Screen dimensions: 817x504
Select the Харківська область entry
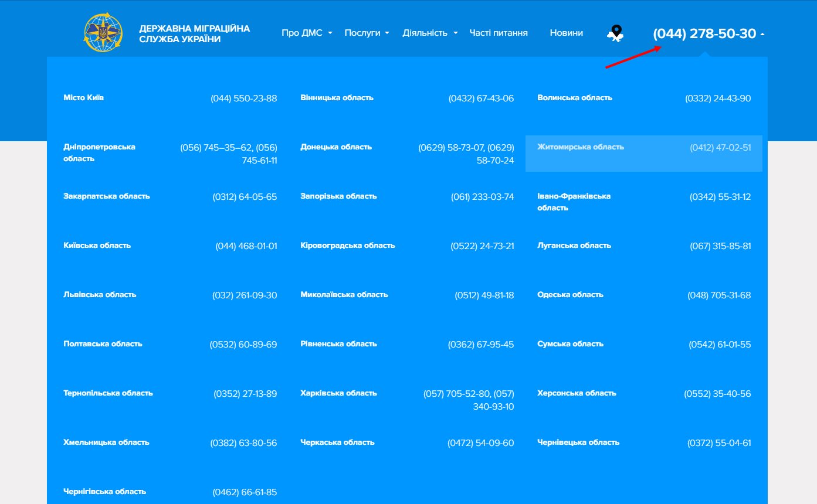point(338,393)
